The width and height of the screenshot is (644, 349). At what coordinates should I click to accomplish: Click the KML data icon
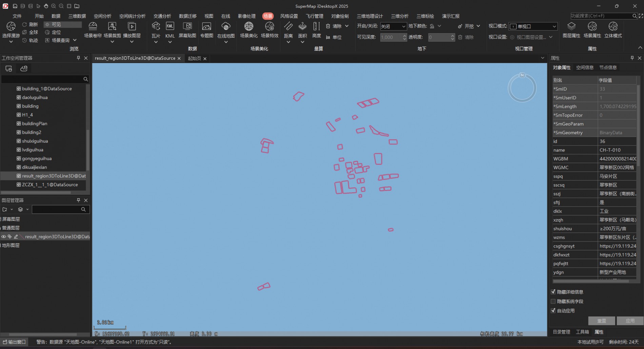[x=170, y=26]
